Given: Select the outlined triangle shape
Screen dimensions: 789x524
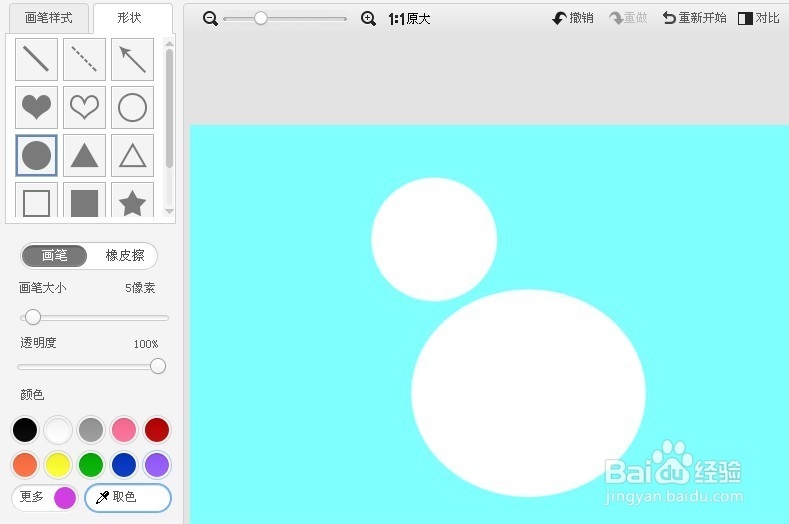Looking at the screenshot, I should (132, 155).
